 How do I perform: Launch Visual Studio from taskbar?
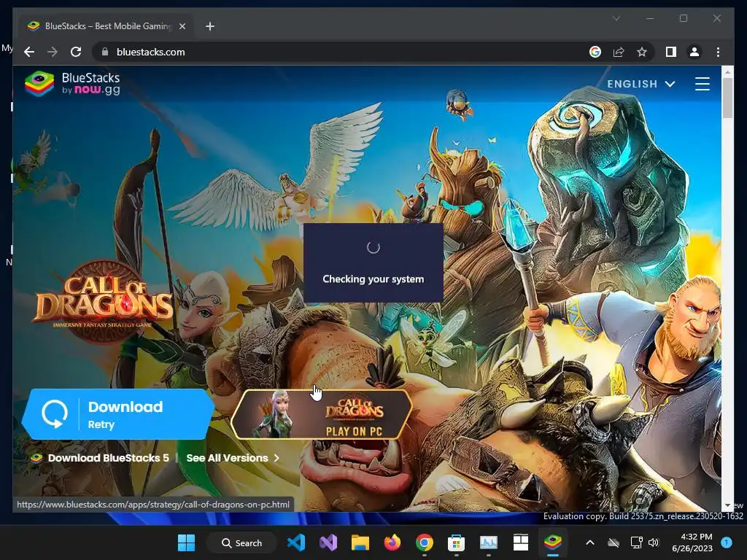click(328, 542)
